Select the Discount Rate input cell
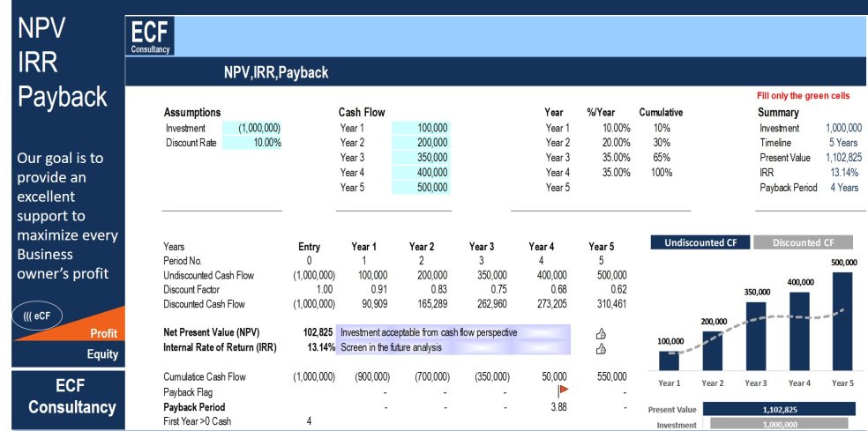 click(x=253, y=143)
